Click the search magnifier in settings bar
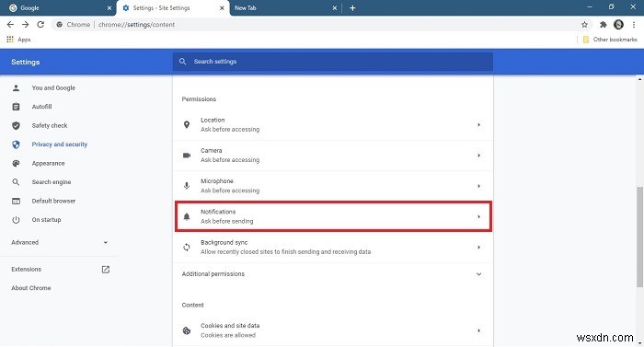644x347 pixels. 183,62
